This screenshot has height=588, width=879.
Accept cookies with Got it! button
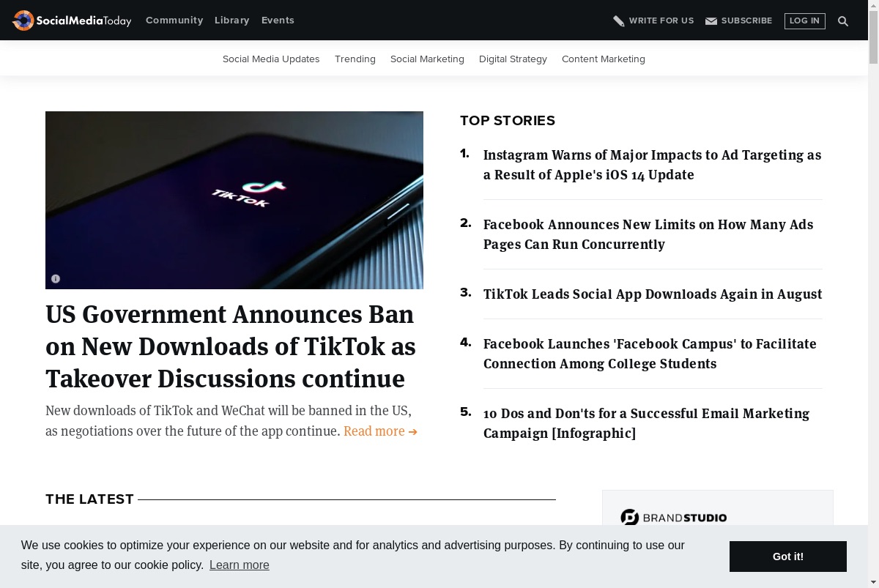point(788,557)
